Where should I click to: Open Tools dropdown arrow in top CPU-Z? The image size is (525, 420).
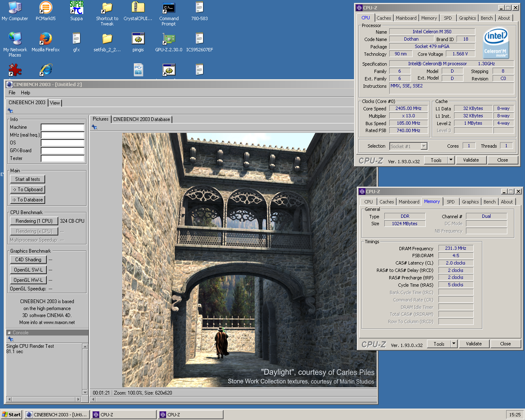tap(451, 160)
